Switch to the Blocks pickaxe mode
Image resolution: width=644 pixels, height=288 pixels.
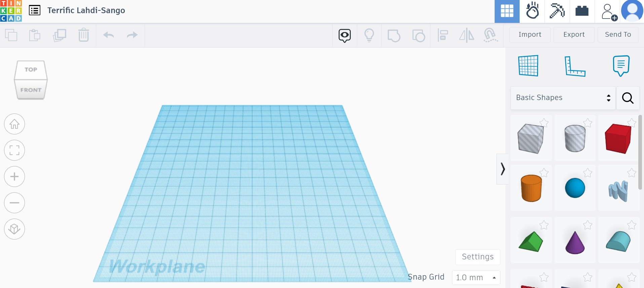coord(557,11)
